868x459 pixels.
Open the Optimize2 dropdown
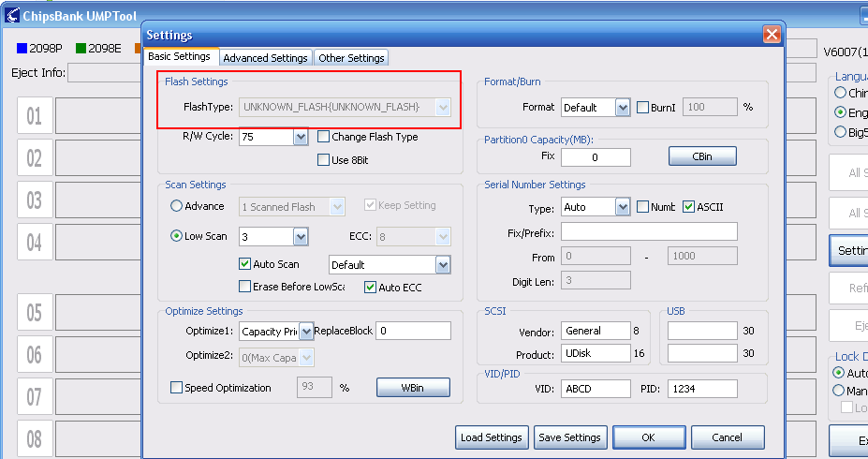306,358
